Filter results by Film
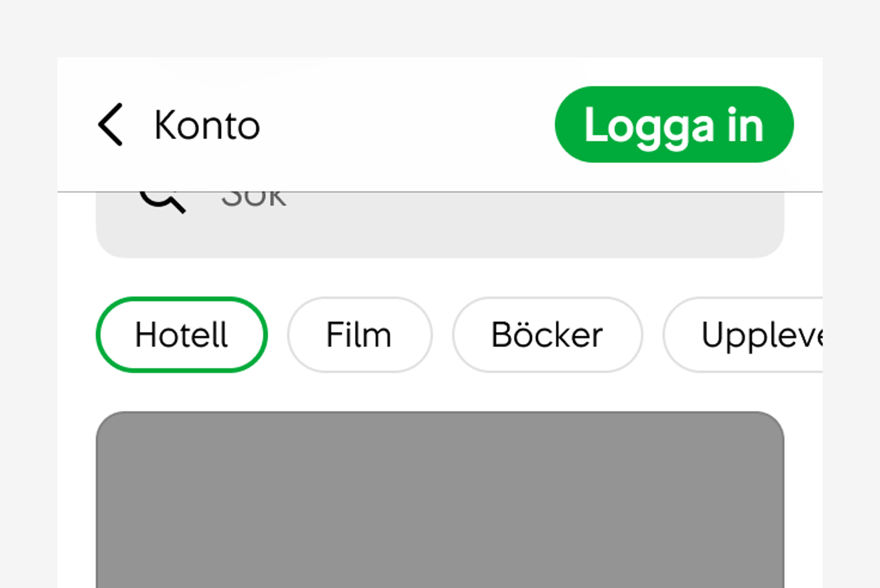Viewport: 880px width, 588px height. [x=360, y=334]
